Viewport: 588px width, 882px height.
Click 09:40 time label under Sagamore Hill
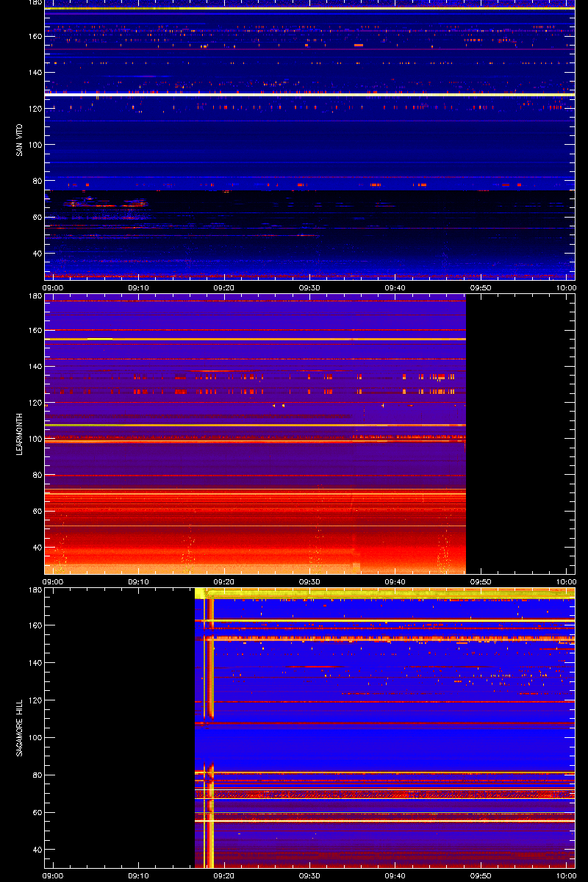point(395,876)
